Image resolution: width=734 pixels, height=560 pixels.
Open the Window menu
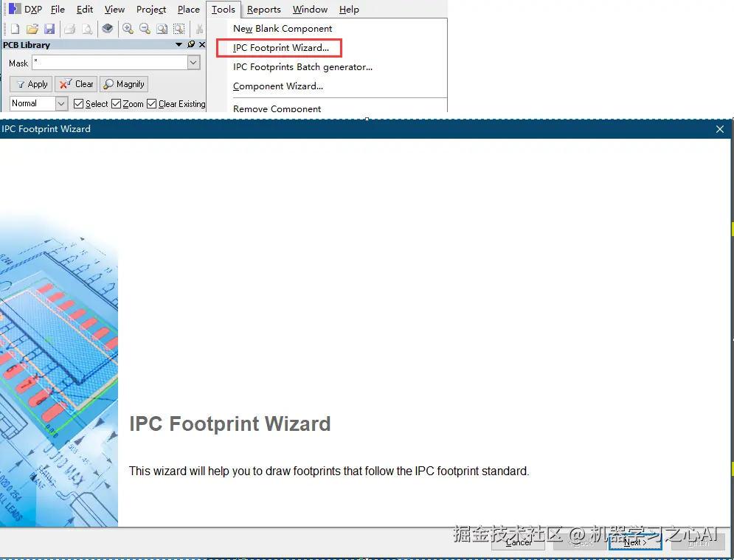tap(310, 10)
